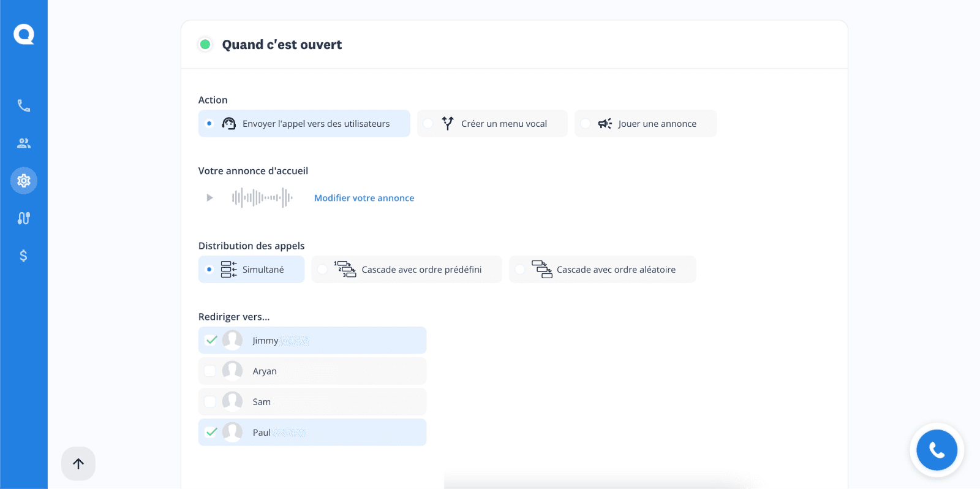Image resolution: width=980 pixels, height=489 pixels.
Task: Click the scroll-to-top arrow button
Action: click(x=78, y=464)
